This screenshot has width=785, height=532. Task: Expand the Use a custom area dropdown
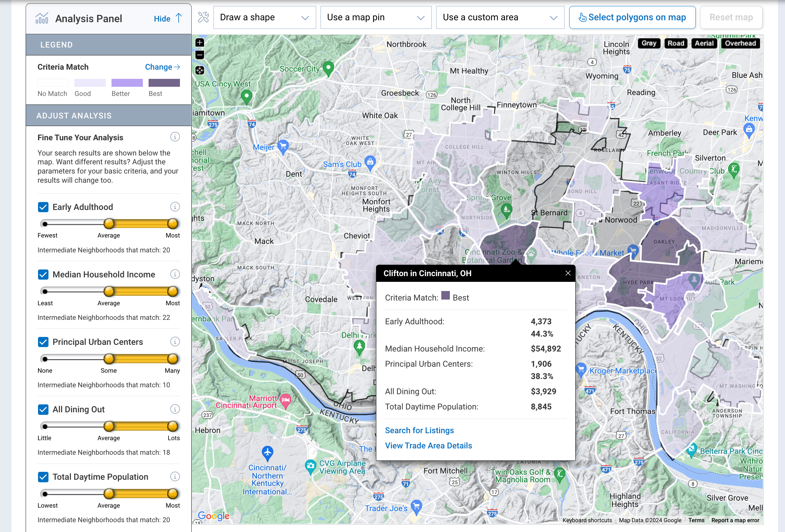[500, 17]
